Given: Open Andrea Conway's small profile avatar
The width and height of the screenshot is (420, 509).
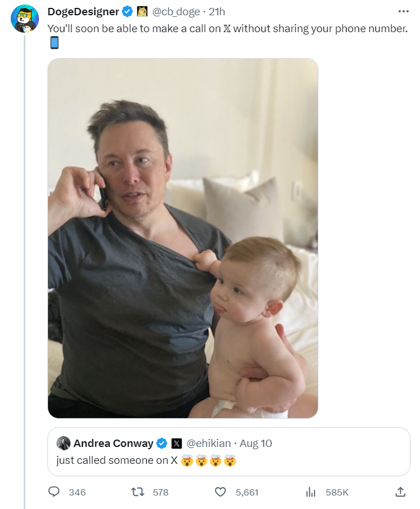Looking at the screenshot, I should 63,443.
